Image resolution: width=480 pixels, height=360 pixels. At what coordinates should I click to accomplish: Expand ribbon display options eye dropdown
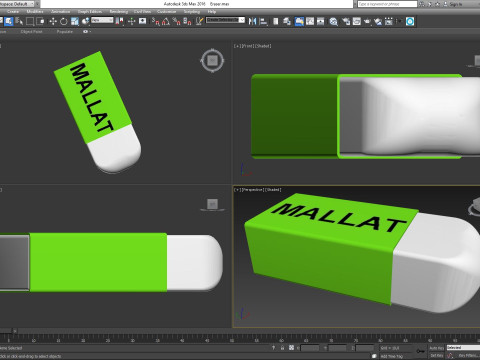[87, 32]
